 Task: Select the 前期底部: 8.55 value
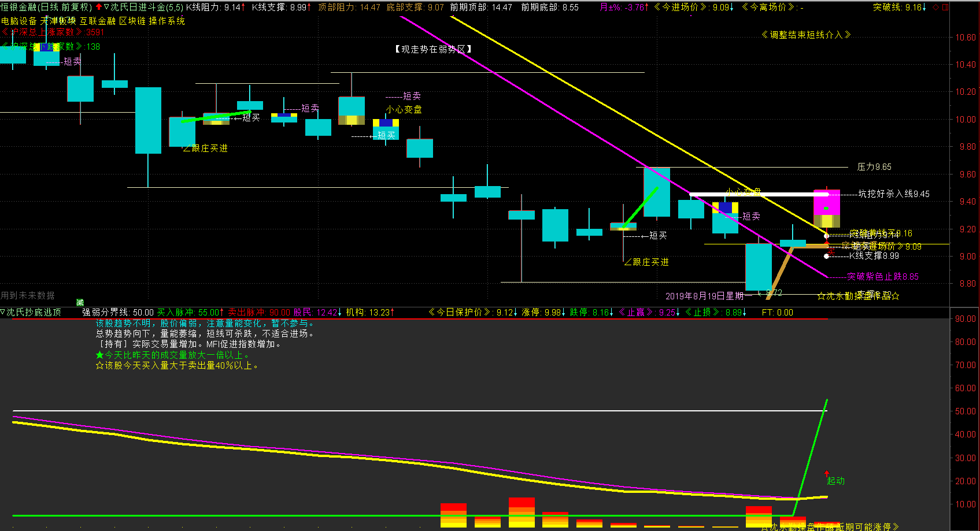click(x=550, y=8)
